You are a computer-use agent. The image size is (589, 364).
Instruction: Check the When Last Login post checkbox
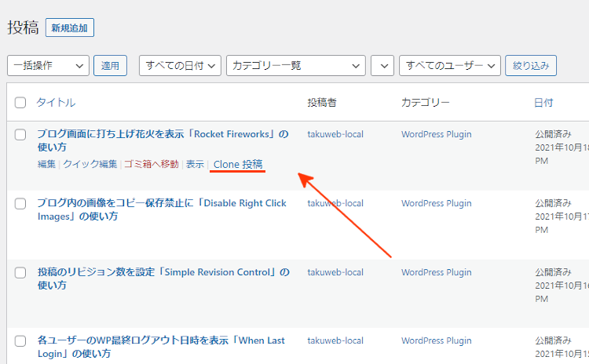[x=20, y=340]
